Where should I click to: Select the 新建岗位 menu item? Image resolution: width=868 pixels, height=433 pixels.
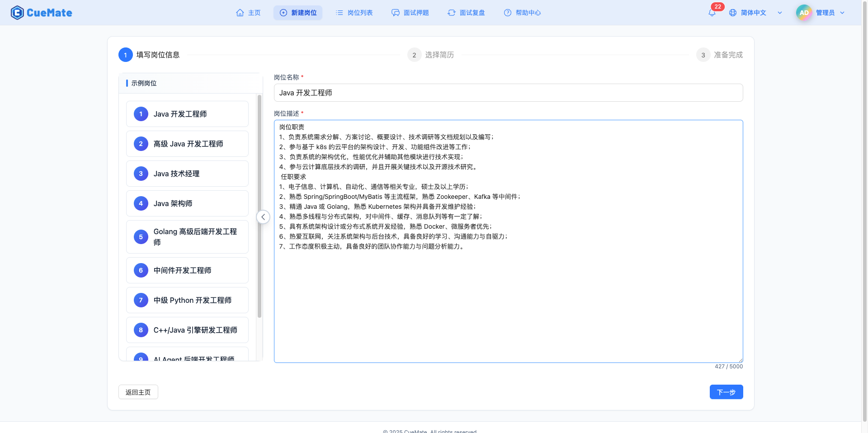coord(298,13)
